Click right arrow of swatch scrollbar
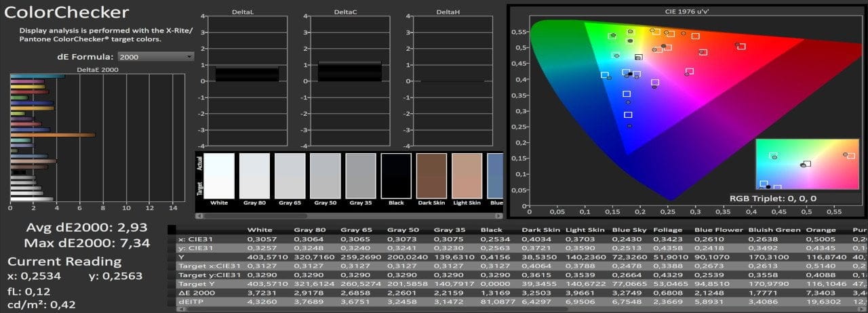 coord(500,216)
